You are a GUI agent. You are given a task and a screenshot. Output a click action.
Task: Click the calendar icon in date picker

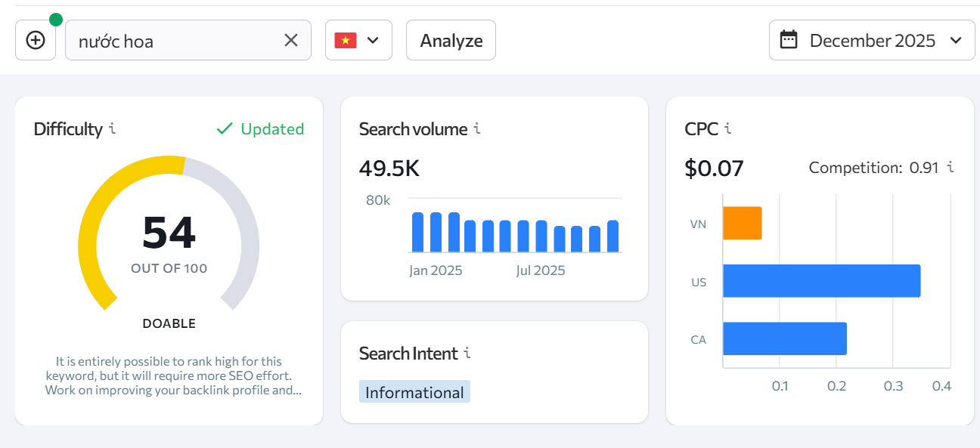click(789, 40)
